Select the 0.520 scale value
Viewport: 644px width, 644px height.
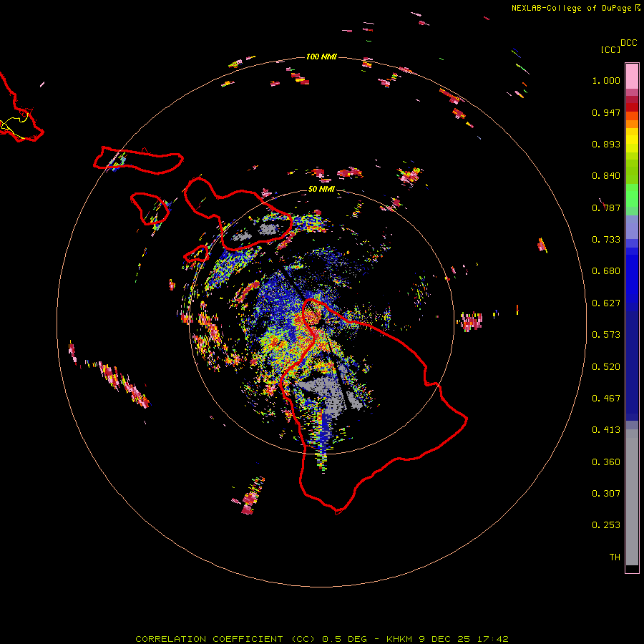(x=606, y=367)
